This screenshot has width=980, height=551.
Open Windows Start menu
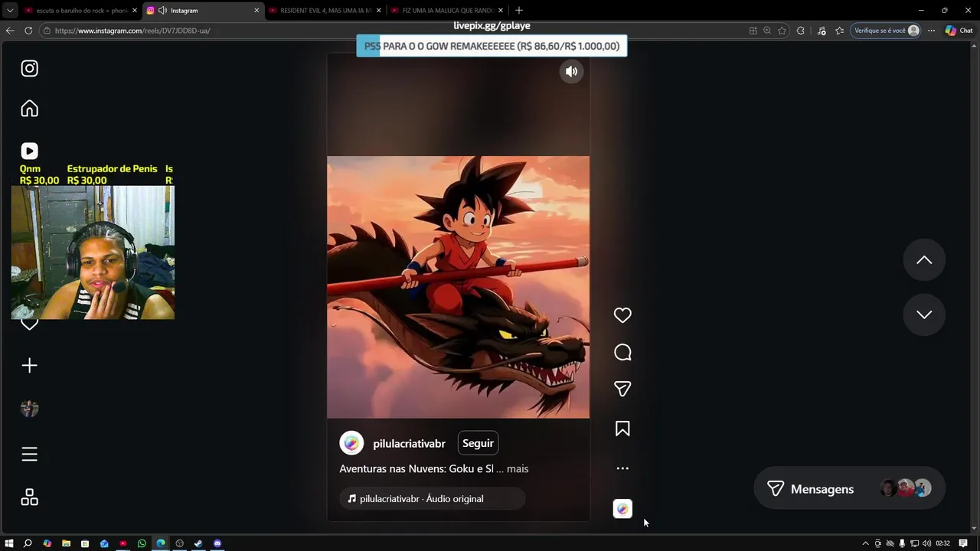[9, 543]
